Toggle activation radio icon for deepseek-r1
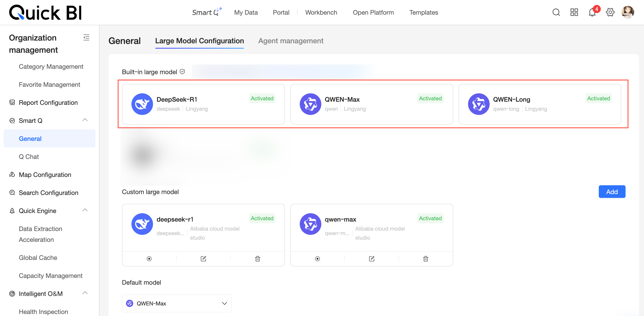Screen dimensions: 644x316 pyautogui.click(x=149, y=259)
